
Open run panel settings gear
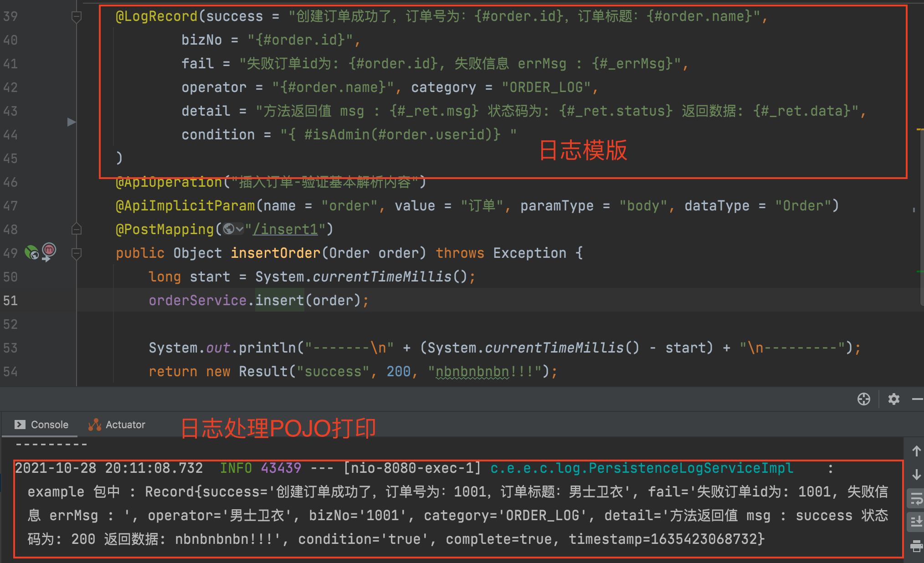pos(893,399)
